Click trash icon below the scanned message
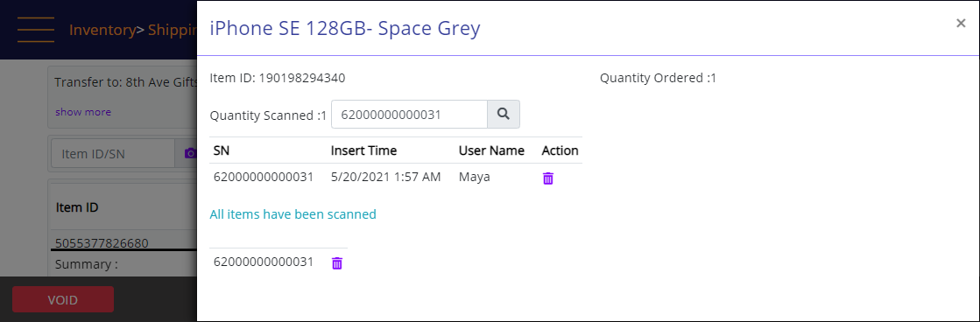The height and width of the screenshot is (322, 980). [337, 263]
